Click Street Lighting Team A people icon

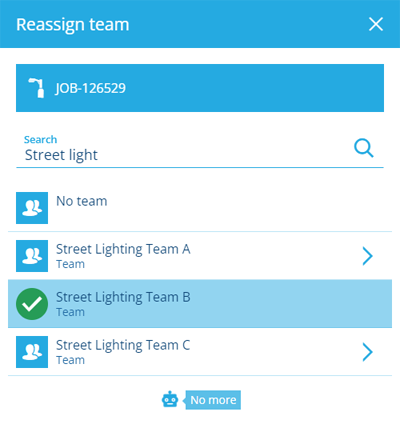coord(32,256)
